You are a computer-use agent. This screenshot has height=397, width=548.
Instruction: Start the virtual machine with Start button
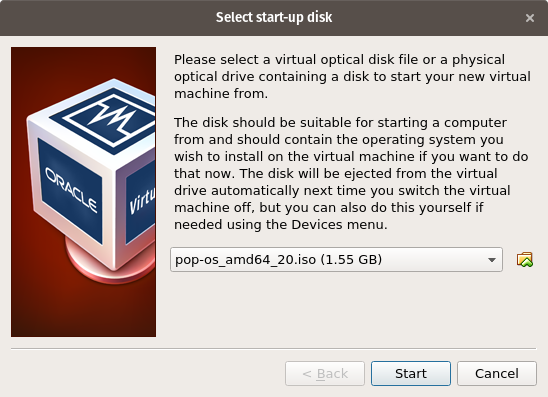(411, 374)
